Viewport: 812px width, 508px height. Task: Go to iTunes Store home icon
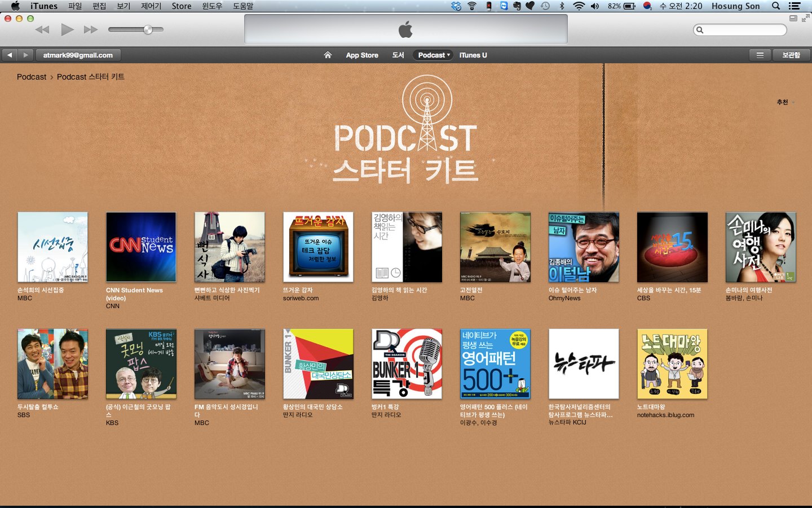coord(328,55)
